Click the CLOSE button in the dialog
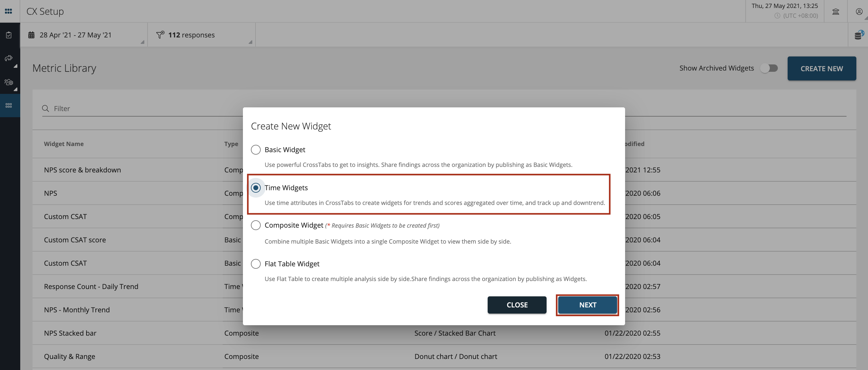Viewport: 868px width, 370px height. coord(517,305)
